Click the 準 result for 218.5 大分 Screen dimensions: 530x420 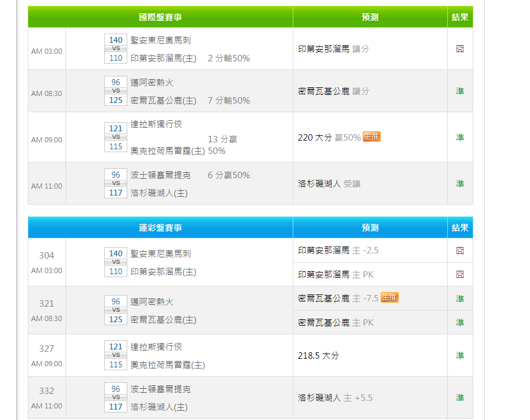(460, 355)
